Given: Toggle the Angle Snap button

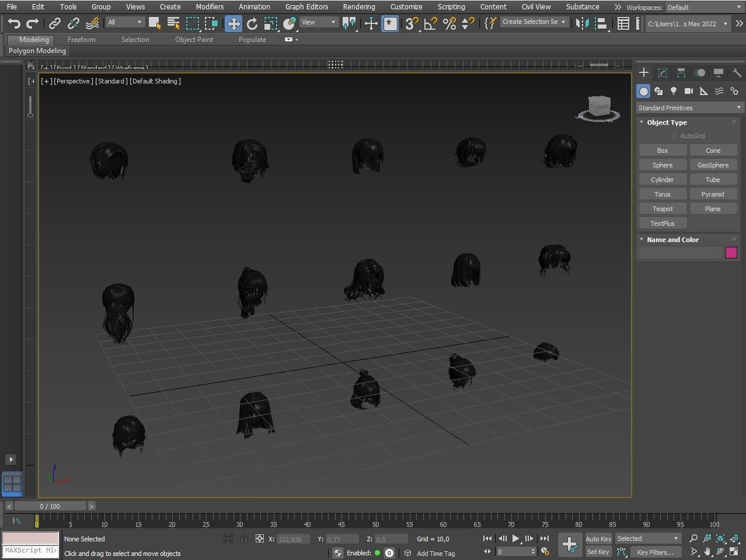Looking at the screenshot, I should pos(431,23).
